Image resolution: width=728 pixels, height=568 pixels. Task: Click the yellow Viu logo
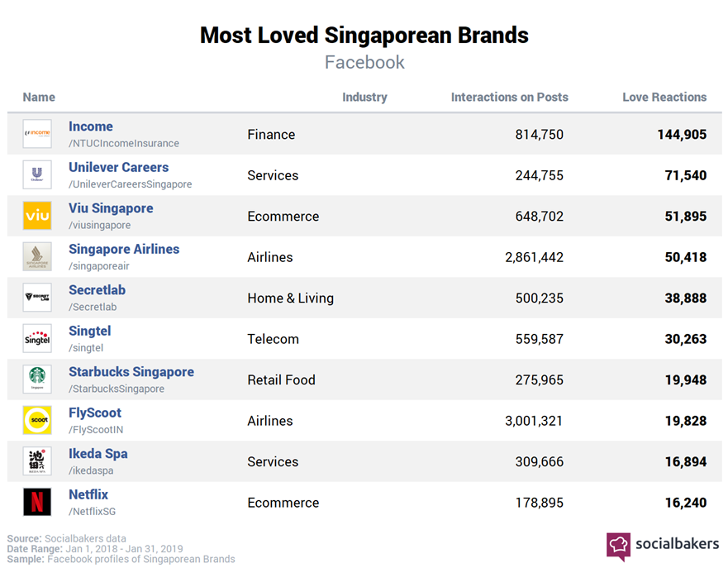37,216
